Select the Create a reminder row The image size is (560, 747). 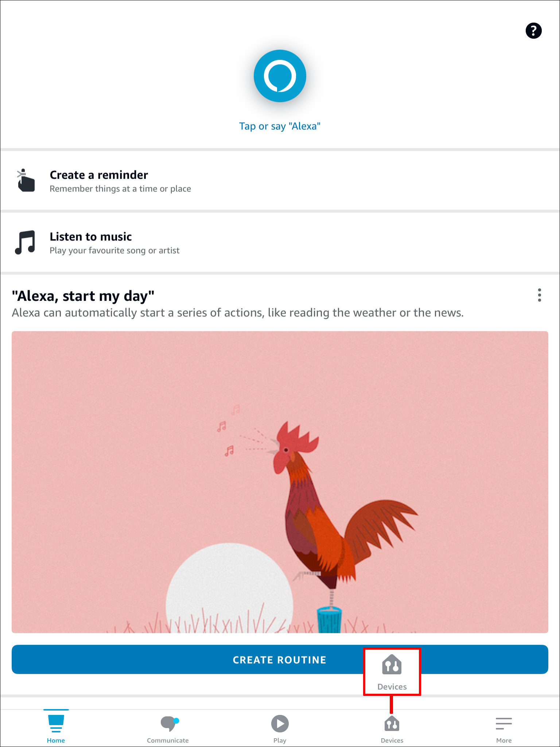pos(280,181)
